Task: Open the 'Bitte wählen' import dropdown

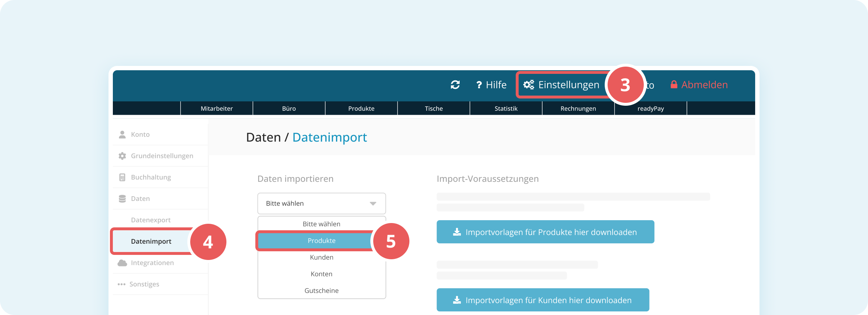Action: [322, 203]
